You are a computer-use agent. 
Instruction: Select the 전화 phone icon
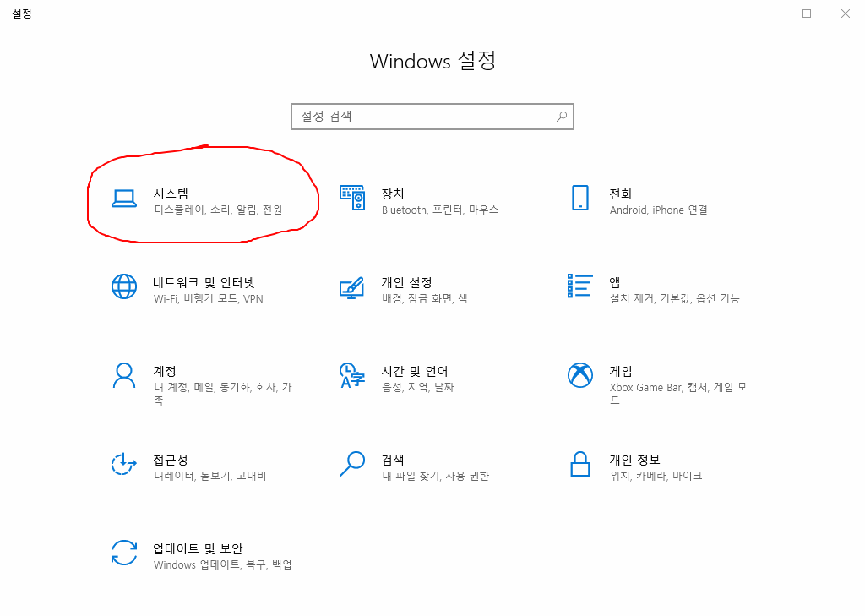pyautogui.click(x=579, y=198)
